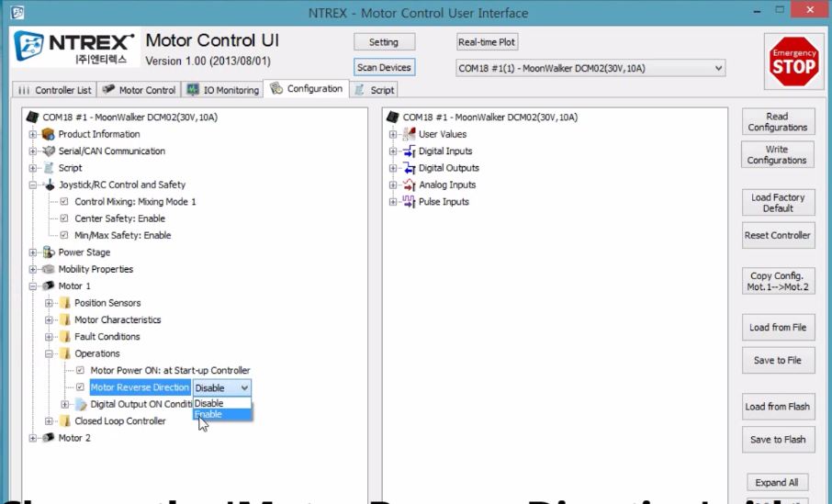This screenshot has width=832, height=504.
Task: Click Product Information box icon
Action: click(49, 134)
